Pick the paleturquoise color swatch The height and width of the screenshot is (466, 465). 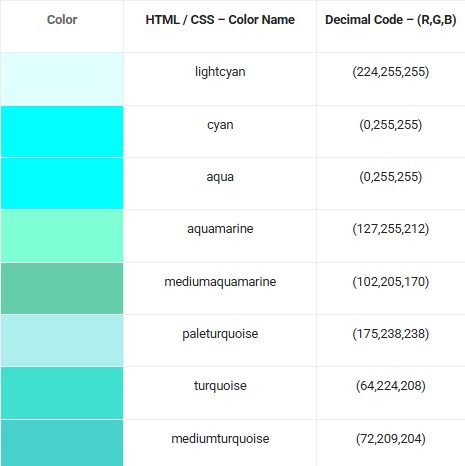62,340
